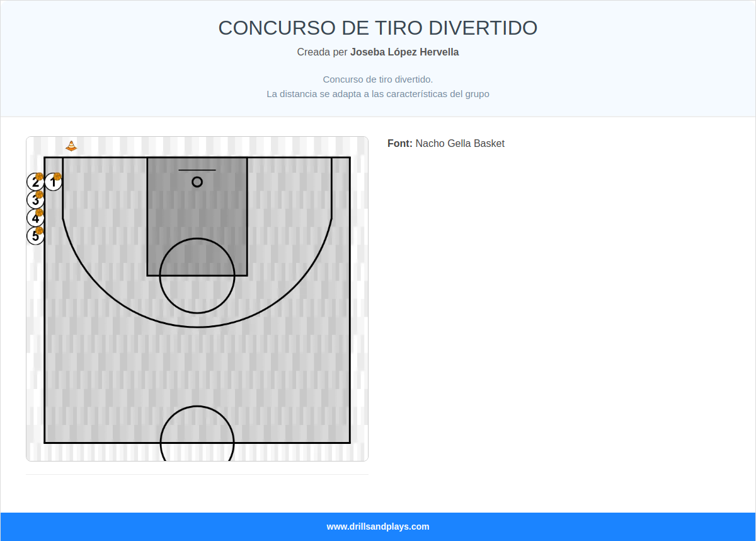Select player 1 marker on the court
This screenshot has width=756, height=541.
pyautogui.click(x=53, y=183)
